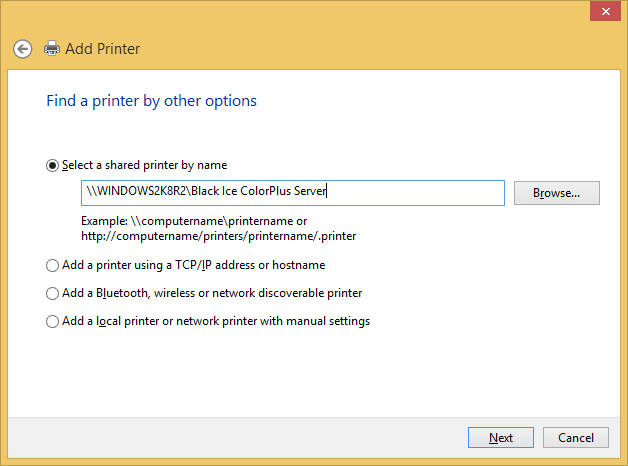Click the printer icon beside Add Printer
Screen dimensions: 628x466
[x=52, y=48]
